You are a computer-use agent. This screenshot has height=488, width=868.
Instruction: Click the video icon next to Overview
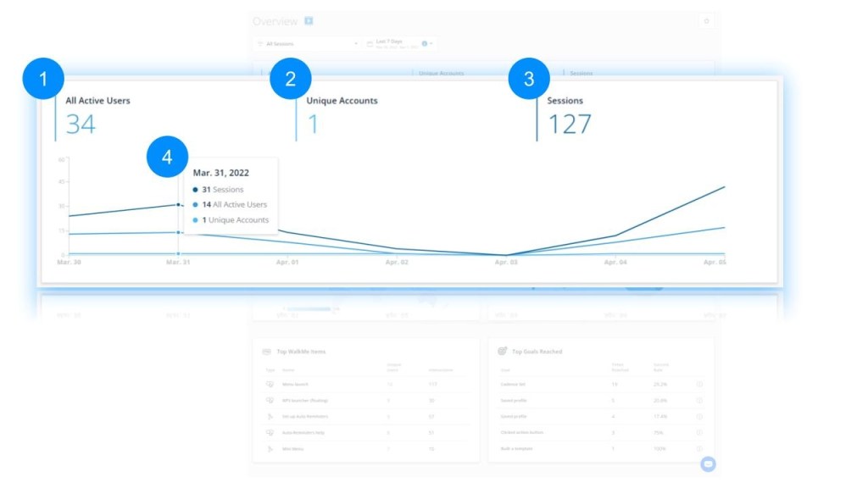click(309, 21)
